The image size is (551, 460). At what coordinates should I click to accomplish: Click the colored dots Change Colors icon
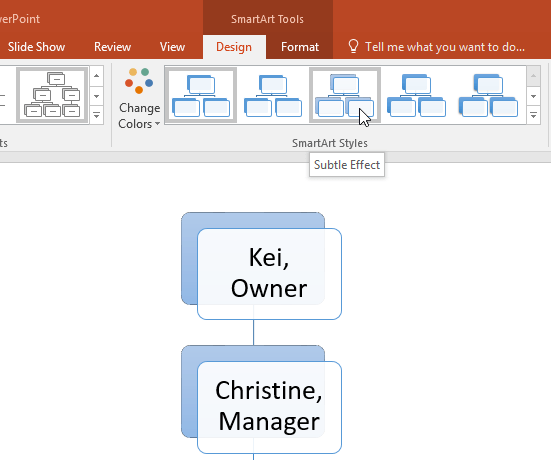point(139,81)
